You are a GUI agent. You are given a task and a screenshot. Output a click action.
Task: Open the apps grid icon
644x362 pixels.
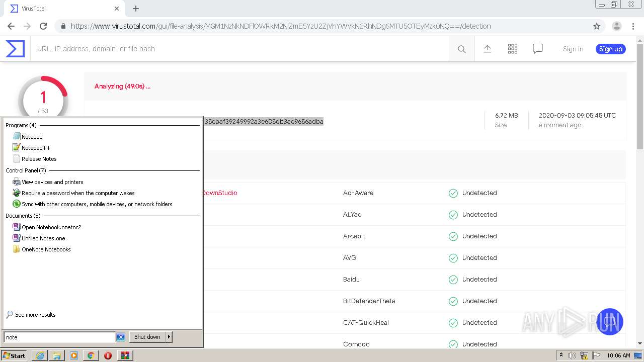513,49
